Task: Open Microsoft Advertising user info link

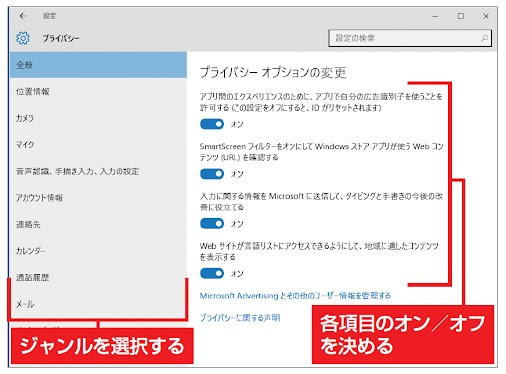Action: (x=295, y=296)
